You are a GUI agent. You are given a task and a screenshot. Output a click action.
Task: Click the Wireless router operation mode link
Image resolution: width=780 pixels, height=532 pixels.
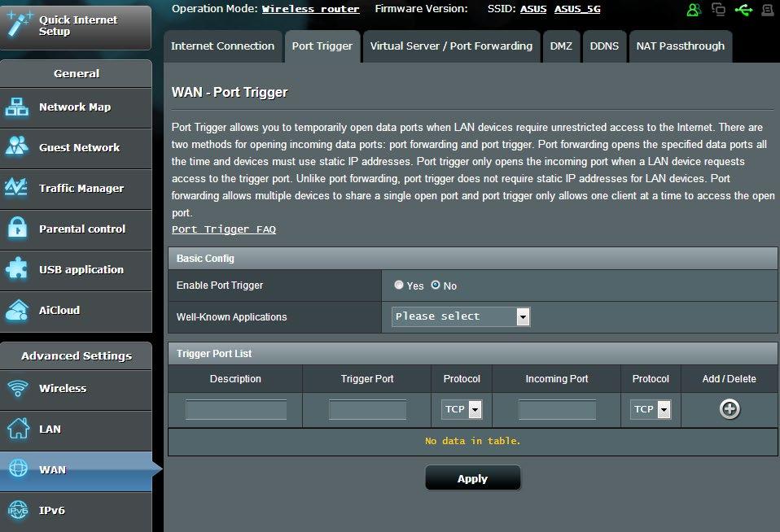point(310,9)
